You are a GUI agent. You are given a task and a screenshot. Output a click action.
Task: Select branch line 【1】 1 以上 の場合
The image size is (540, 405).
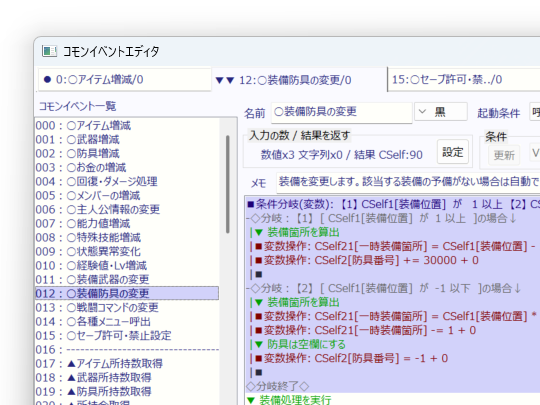coord(393,218)
